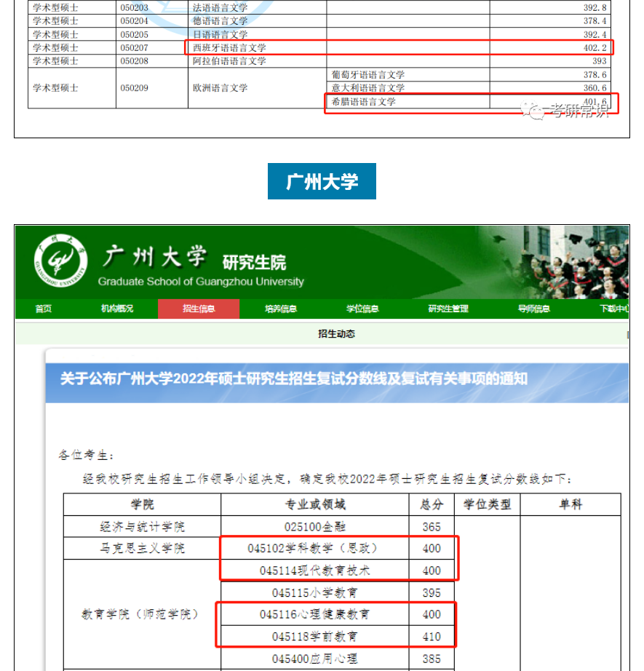Click the 专业或领域 column header
The image size is (644, 671).
(x=315, y=504)
